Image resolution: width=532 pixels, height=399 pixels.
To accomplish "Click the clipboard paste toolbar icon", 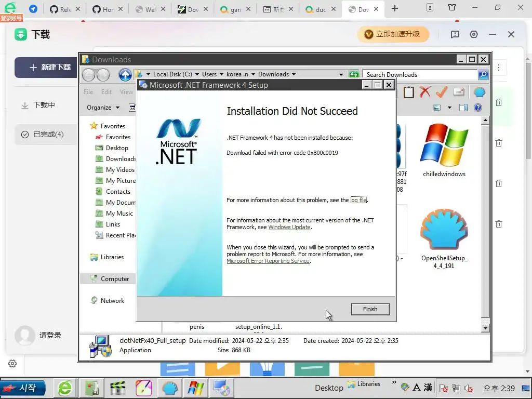I will coord(409,92).
